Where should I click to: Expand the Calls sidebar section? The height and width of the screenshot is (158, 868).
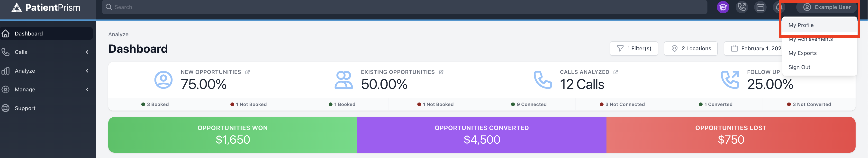pyautogui.click(x=46, y=52)
